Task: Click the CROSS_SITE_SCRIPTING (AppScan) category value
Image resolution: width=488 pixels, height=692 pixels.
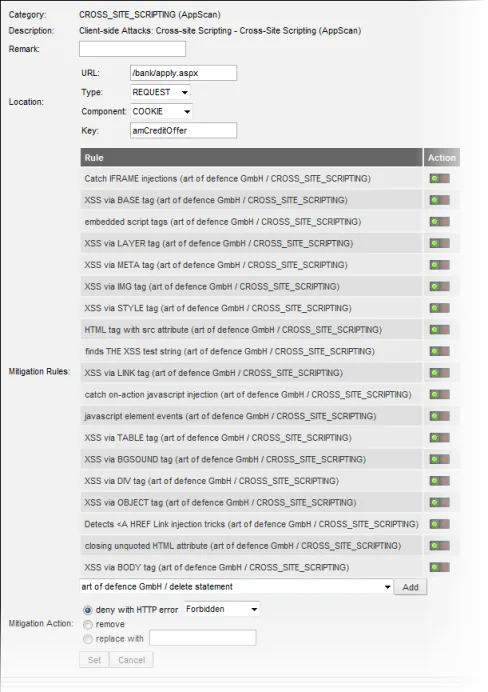Action: 150,15
